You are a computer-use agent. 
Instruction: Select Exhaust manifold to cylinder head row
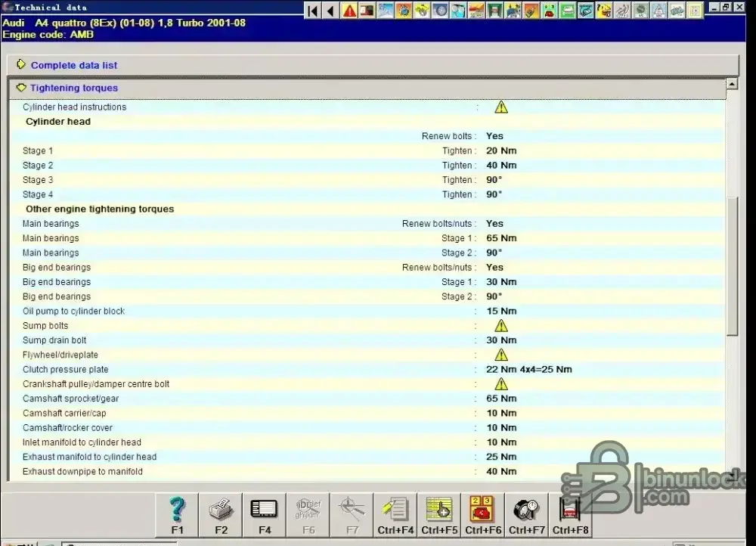tap(367, 457)
